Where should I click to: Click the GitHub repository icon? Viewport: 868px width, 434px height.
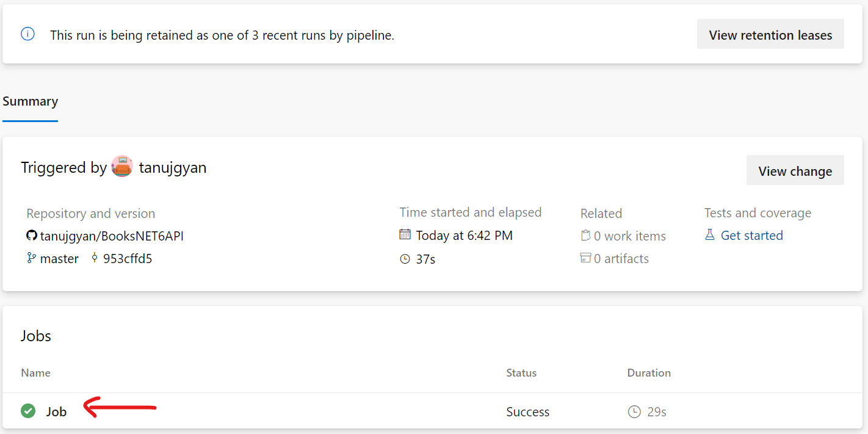pos(31,235)
